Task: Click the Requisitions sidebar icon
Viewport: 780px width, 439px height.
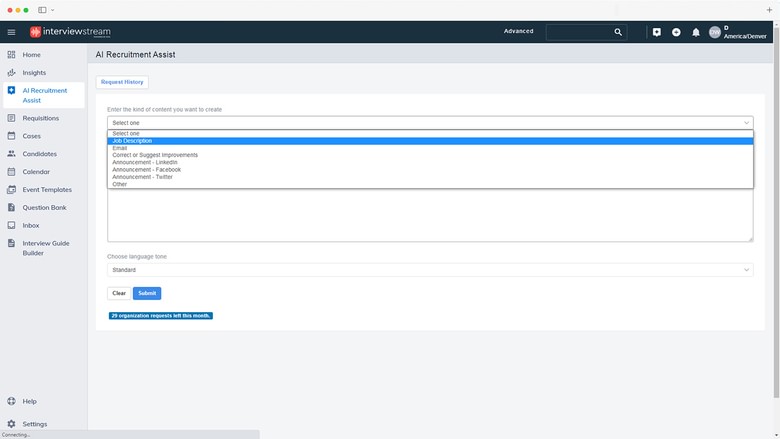Action: (x=11, y=118)
